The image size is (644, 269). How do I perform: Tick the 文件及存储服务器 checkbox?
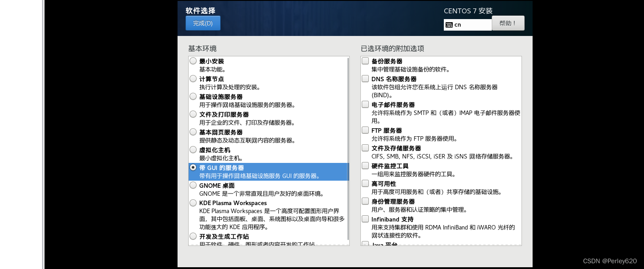point(365,148)
